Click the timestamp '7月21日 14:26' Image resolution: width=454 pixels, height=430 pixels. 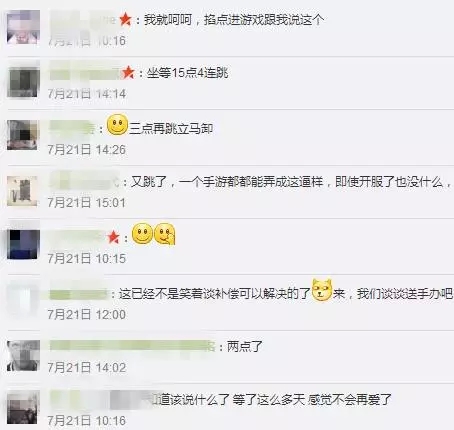[x=87, y=150]
